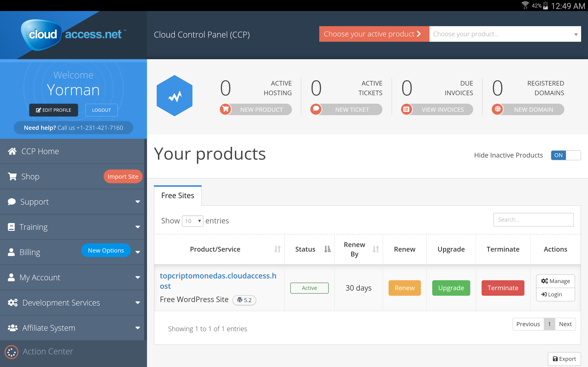Click the speech bubble New Ticket icon
This screenshot has height=367, width=588.
pos(316,109)
